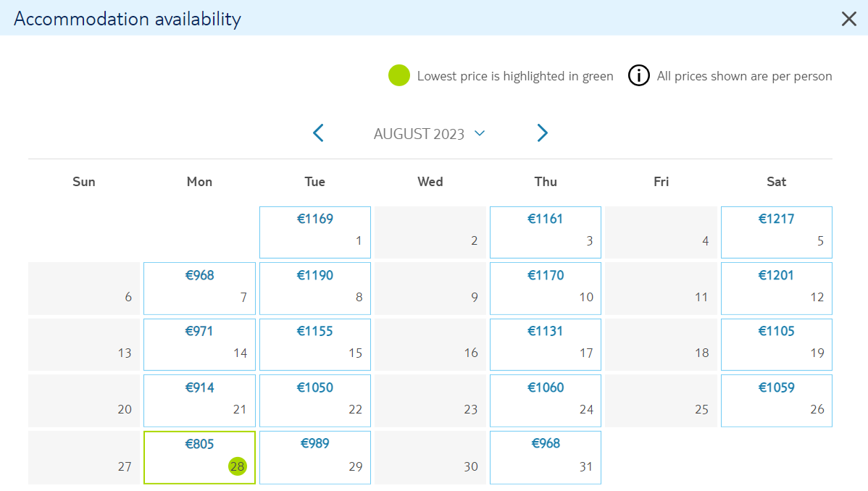Select August 28 priced €805
This screenshot has width=868, height=491.
click(199, 457)
